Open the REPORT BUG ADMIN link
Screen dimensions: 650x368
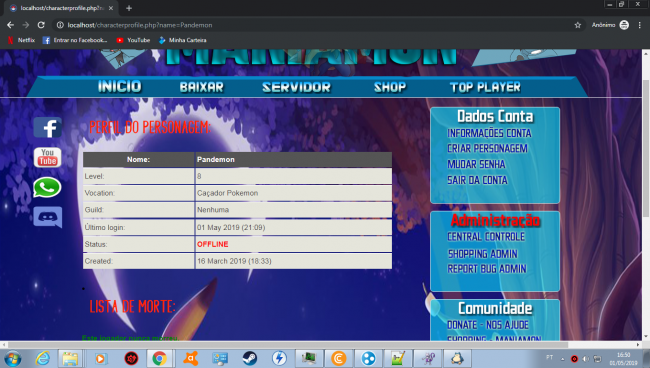coord(487,269)
